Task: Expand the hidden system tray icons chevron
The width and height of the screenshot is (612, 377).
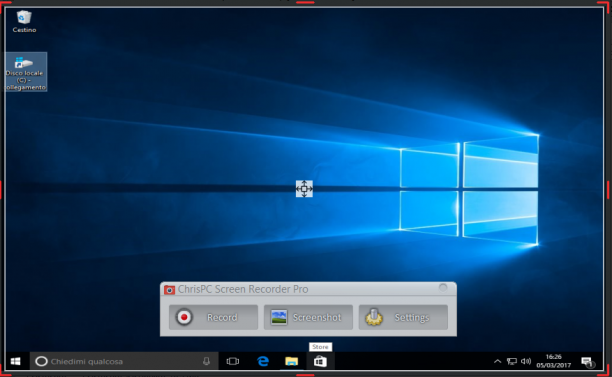Action: [x=497, y=361]
